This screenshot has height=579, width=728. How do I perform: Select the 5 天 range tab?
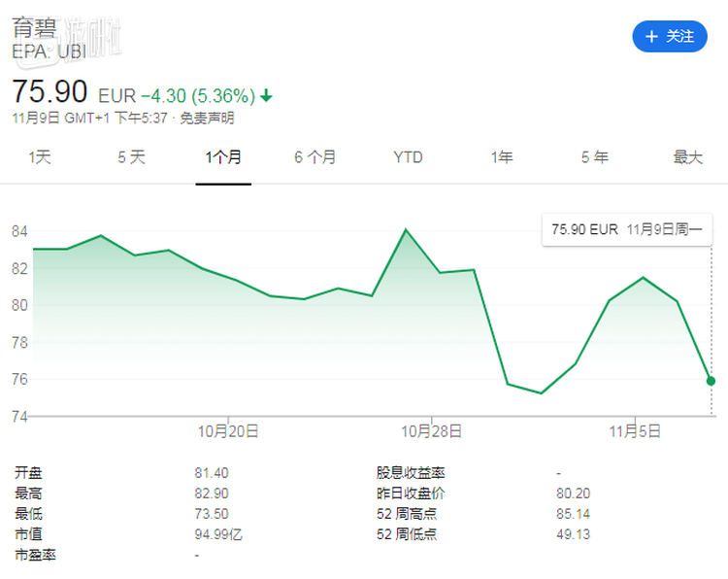pos(131,156)
